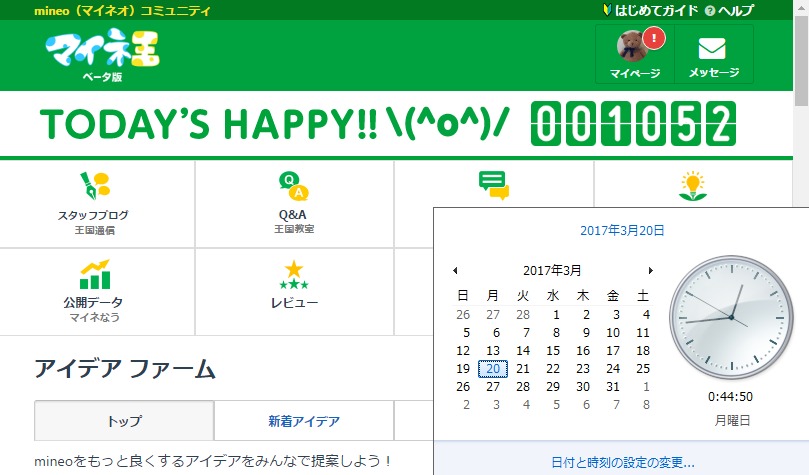809x475 pixels.
Task: Click the 公開データ label
Action: [93, 302]
